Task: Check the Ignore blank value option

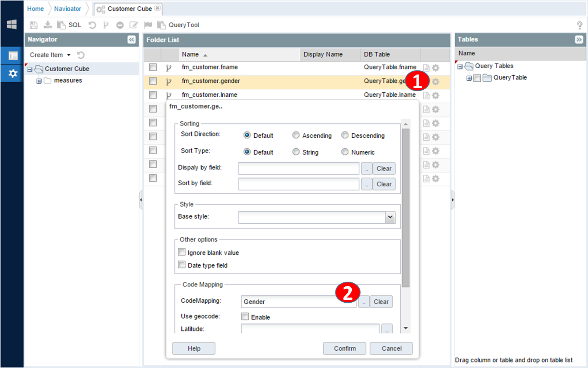Action: pyautogui.click(x=182, y=252)
